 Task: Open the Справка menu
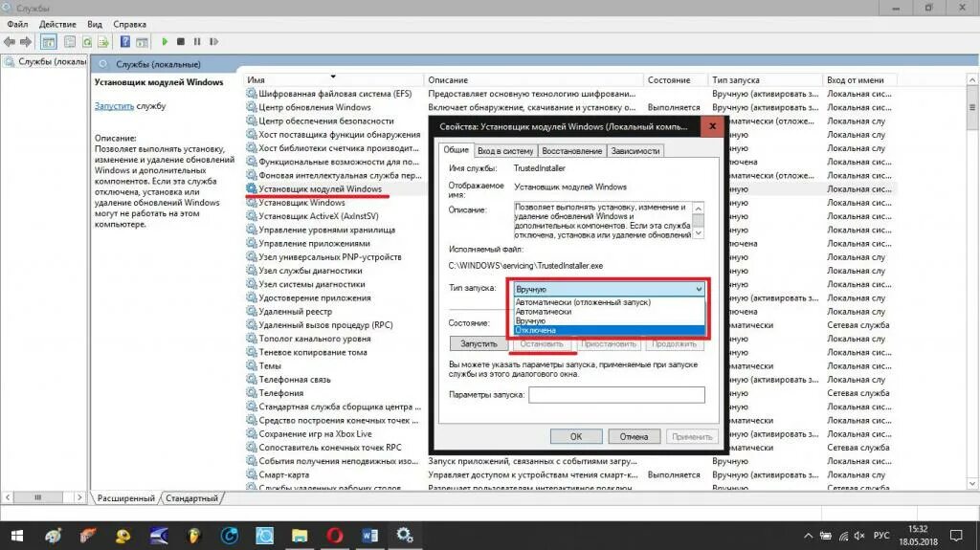pos(129,24)
